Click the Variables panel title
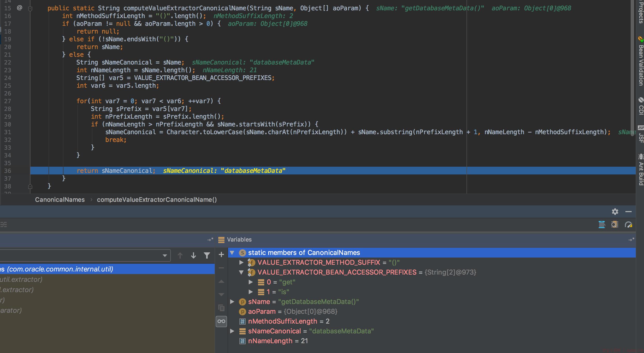Screen dimensions: 644x353 (x=239, y=240)
